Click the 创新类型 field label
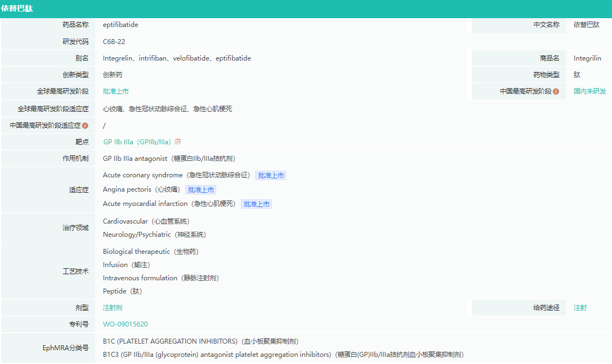The height and width of the screenshot is (364, 612). (76, 74)
